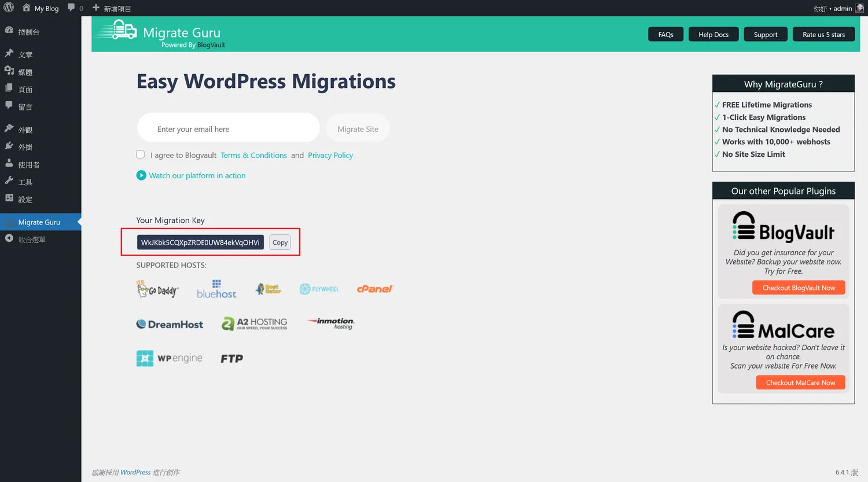Choose the Bluehost host logo
This screenshot has width=868, height=482.
point(216,289)
